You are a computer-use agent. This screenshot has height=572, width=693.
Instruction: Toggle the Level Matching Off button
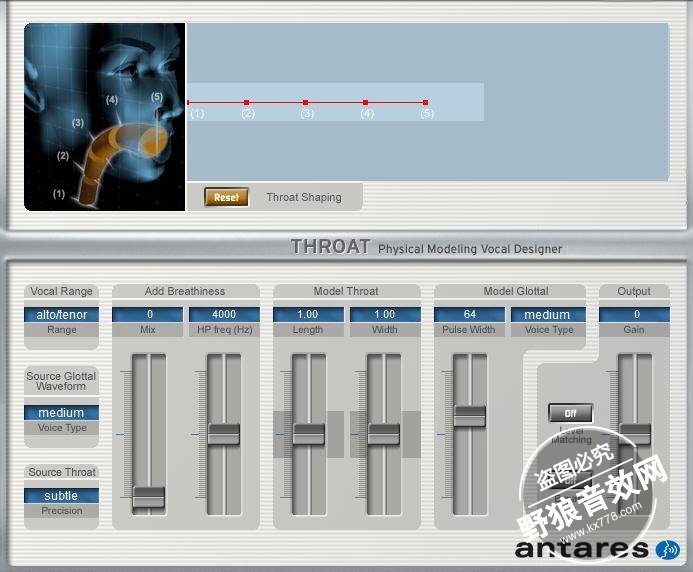570,413
